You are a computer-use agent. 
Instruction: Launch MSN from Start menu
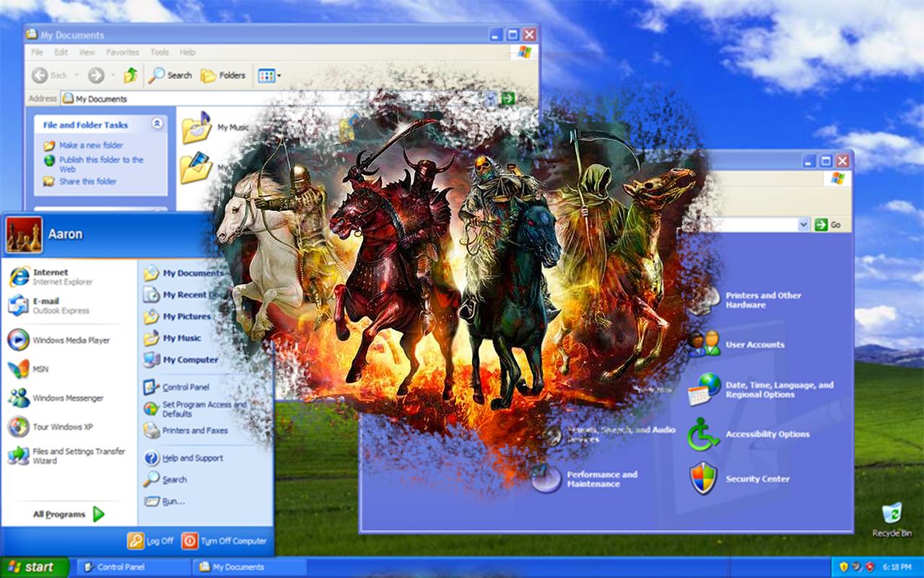tap(29, 368)
